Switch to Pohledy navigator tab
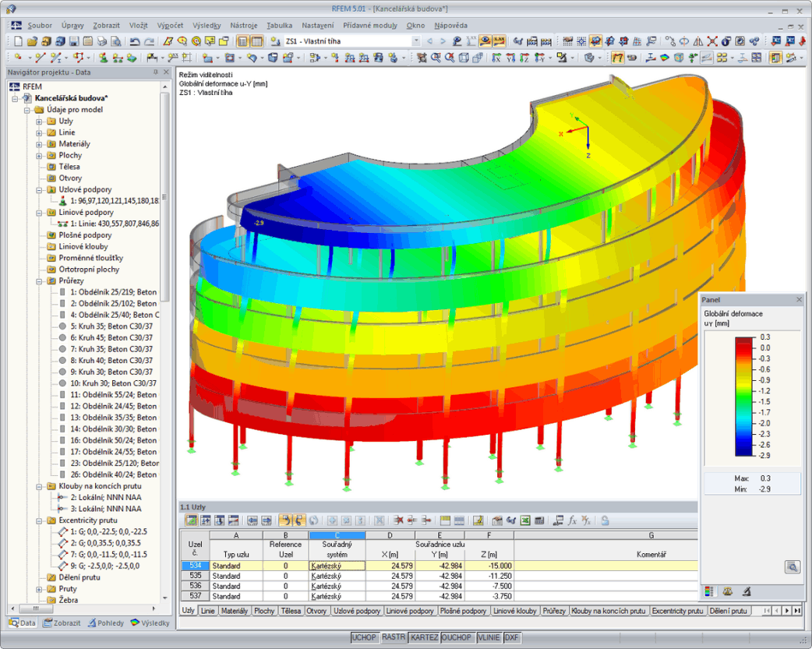Screen dimensions: 812x649 [x=106, y=623]
